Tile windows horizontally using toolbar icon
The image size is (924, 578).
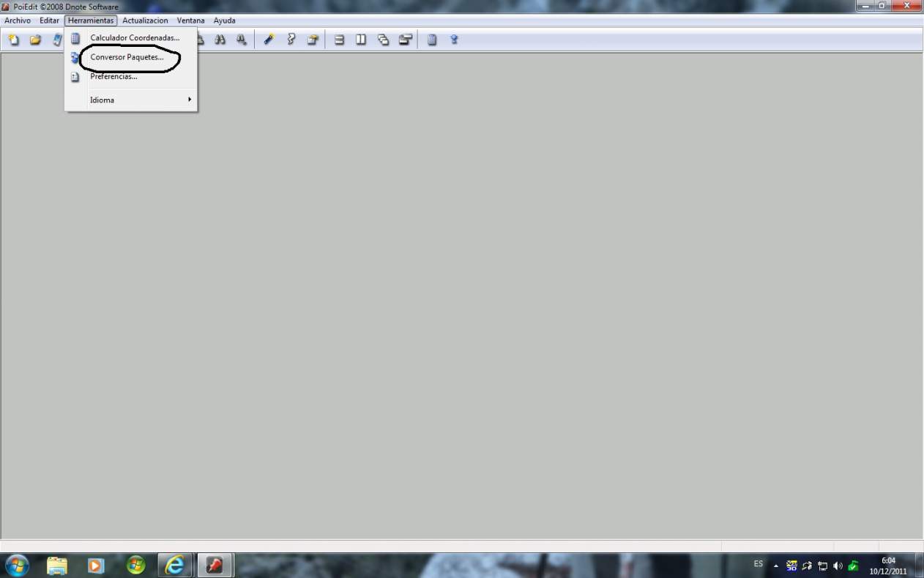point(339,40)
